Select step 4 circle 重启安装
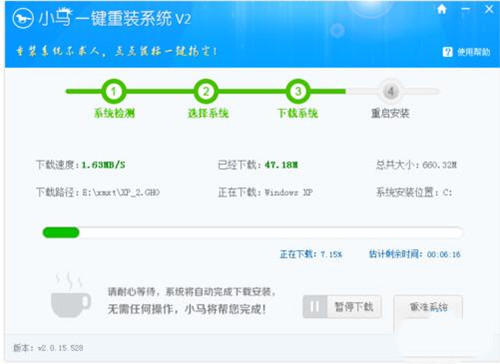Image resolution: width=500 pixels, height=364 pixels. click(391, 91)
